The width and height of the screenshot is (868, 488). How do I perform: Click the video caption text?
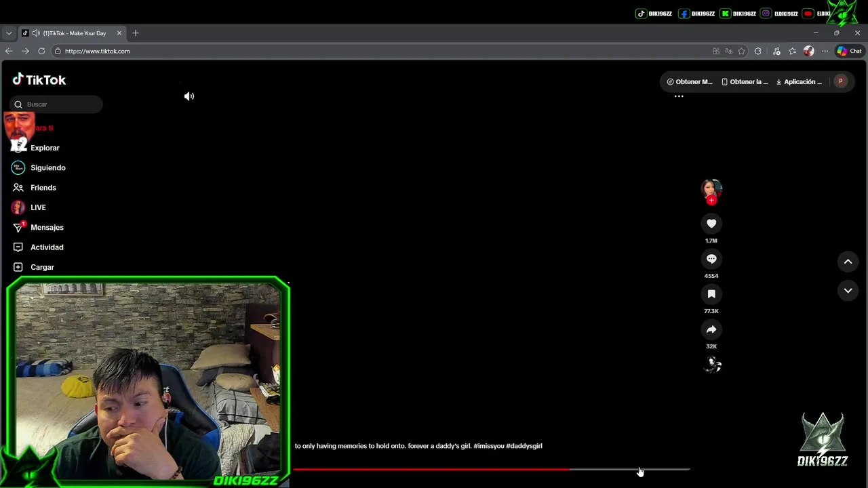point(383,446)
